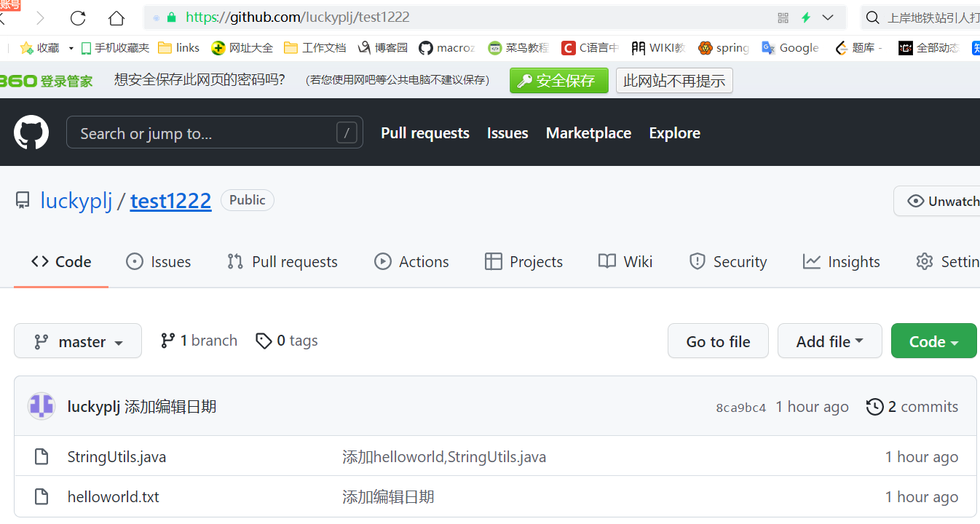View the 0 tags link

click(x=287, y=341)
